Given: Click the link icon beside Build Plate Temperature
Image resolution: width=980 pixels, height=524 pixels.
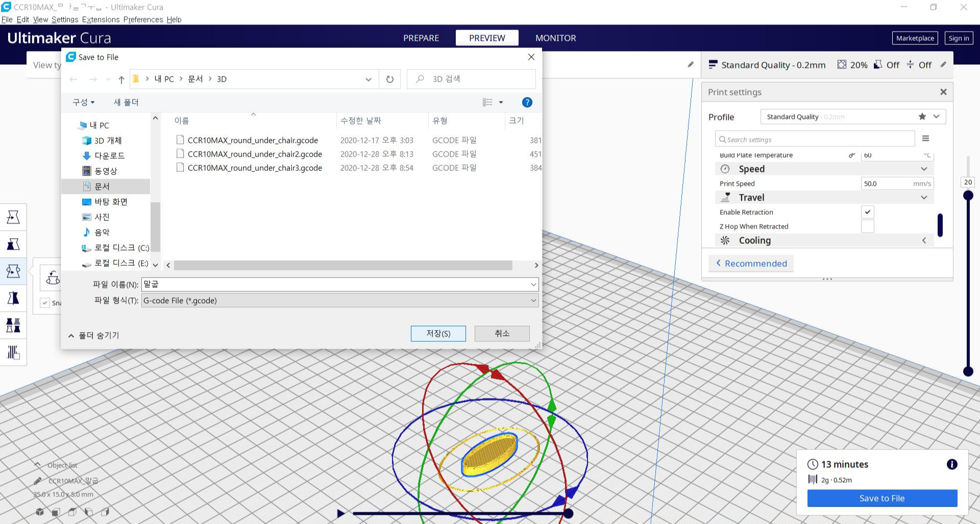Looking at the screenshot, I should click(x=851, y=155).
